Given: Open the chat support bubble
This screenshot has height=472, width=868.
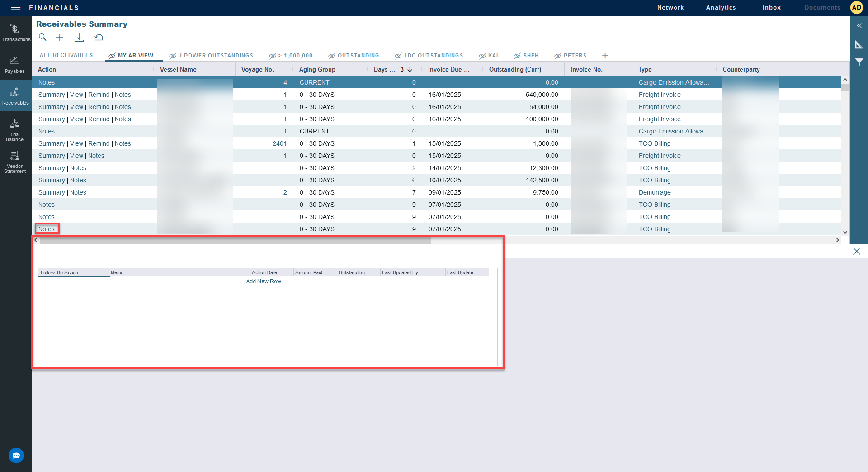Looking at the screenshot, I should (16, 455).
